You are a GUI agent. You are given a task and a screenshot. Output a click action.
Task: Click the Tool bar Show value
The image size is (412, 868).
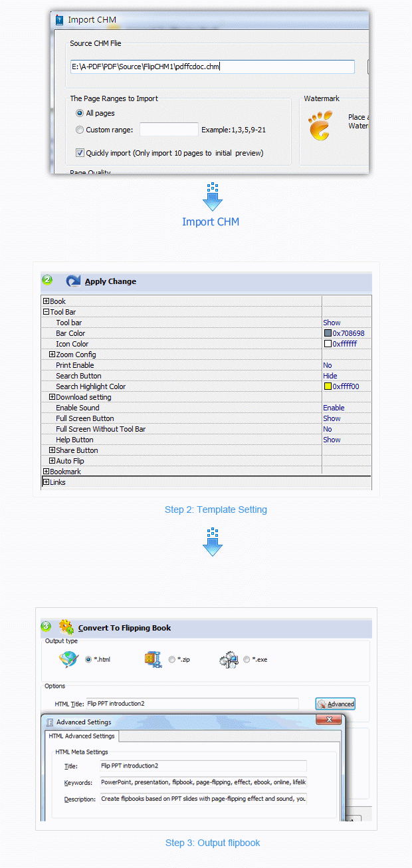[x=332, y=323]
